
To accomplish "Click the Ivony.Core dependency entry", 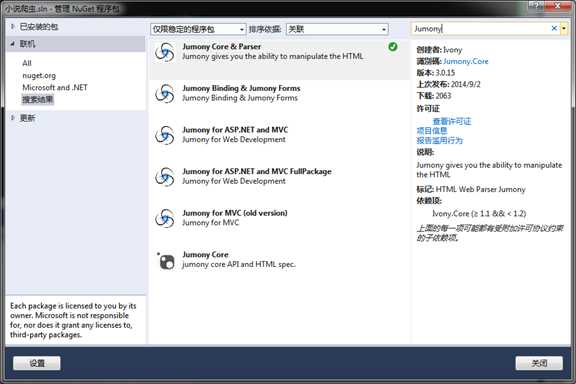I will click(479, 213).
